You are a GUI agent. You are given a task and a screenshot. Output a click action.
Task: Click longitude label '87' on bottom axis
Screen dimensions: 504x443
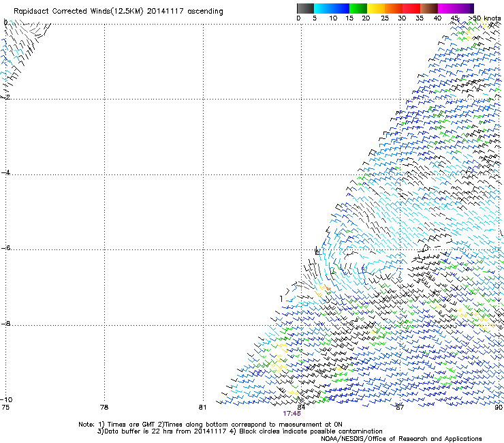click(400, 408)
